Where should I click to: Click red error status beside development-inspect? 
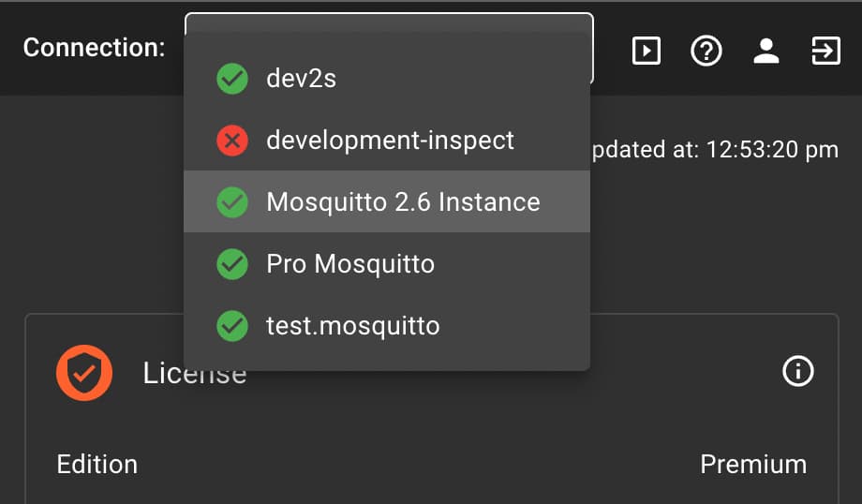(x=232, y=141)
